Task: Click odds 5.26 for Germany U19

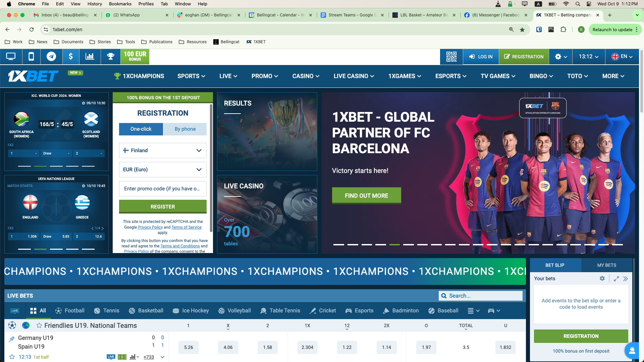Action: tap(189, 347)
